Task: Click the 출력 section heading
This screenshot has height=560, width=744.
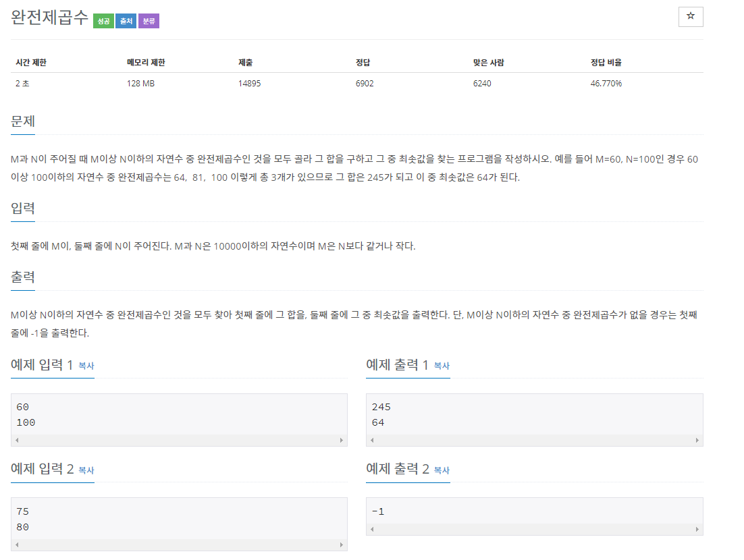Action: 23,277
